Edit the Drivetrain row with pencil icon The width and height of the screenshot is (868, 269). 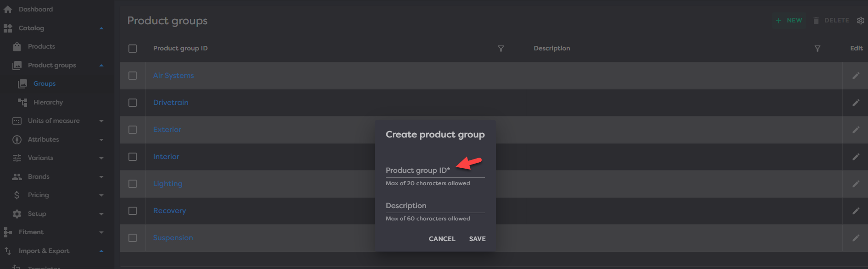coord(856,103)
